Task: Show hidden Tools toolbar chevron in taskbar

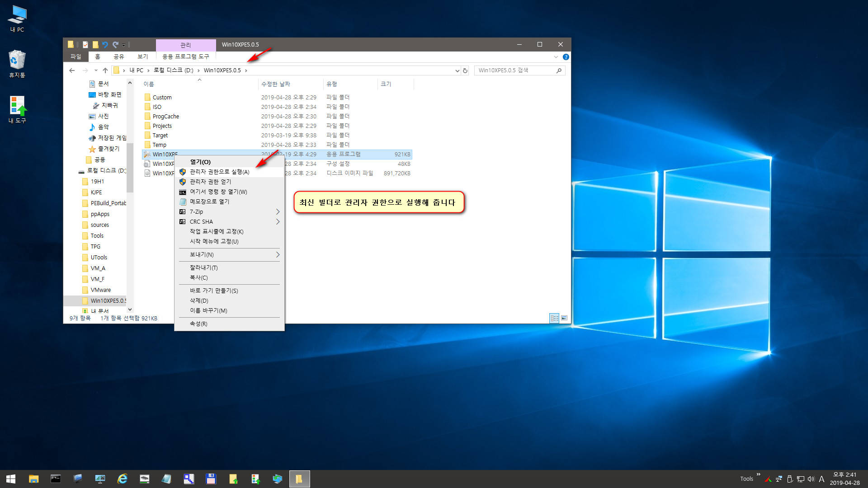Action: pyautogui.click(x=758, y=474)
